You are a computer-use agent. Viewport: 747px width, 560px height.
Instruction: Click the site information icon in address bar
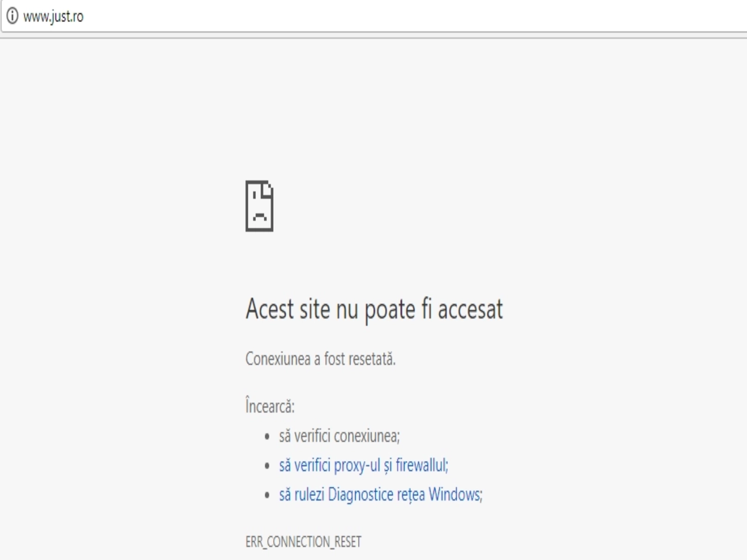[12, 16]
